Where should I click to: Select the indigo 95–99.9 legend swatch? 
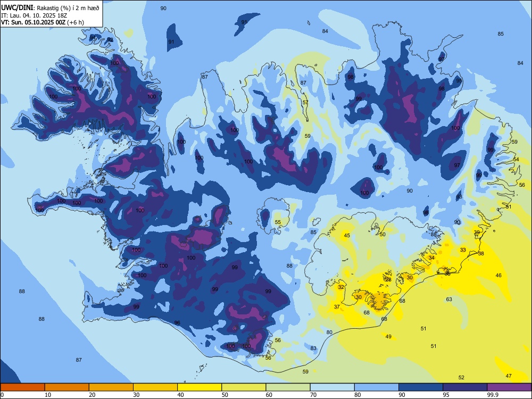(x=465, y=387)
